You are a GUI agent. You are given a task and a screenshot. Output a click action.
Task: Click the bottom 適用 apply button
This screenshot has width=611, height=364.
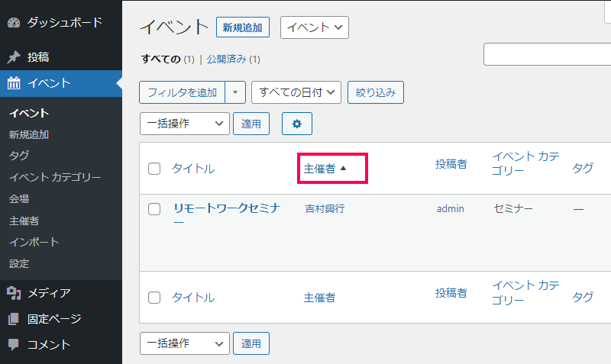pos(251,343)
